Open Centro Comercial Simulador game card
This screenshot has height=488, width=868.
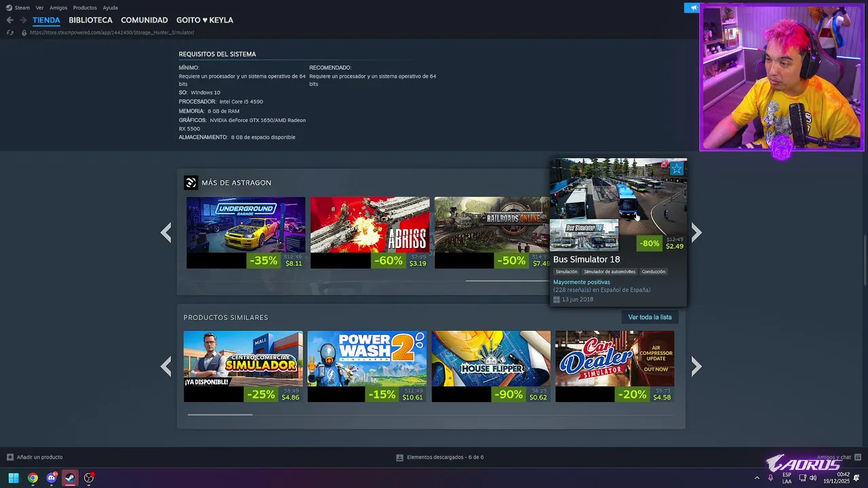click(x=243, y=366)
